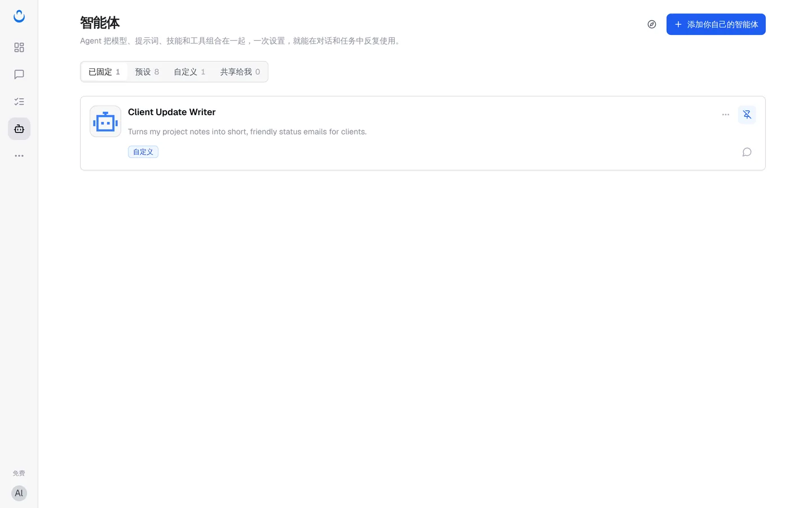The height and width of the screenshot is (508, 812).
Task: Click the AI user avatar
Action: point(19,493)
